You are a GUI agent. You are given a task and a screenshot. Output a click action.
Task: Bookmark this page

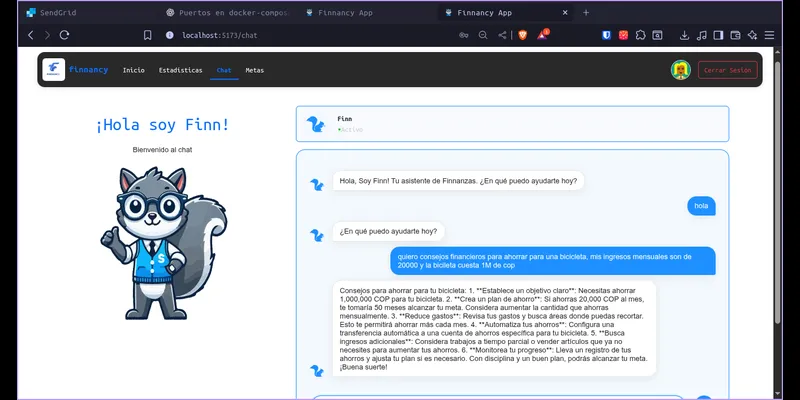(147, 35)
